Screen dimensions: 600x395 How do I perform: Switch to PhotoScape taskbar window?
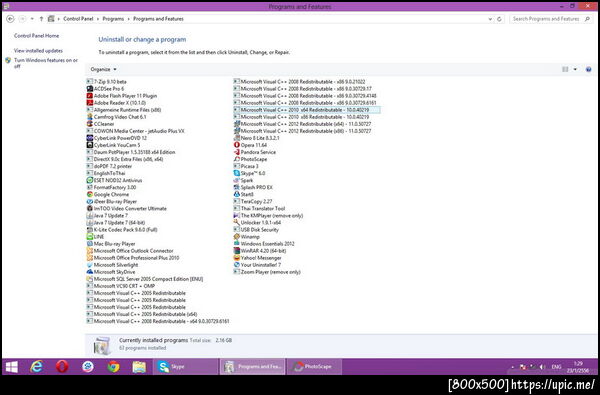click(314, 367)
